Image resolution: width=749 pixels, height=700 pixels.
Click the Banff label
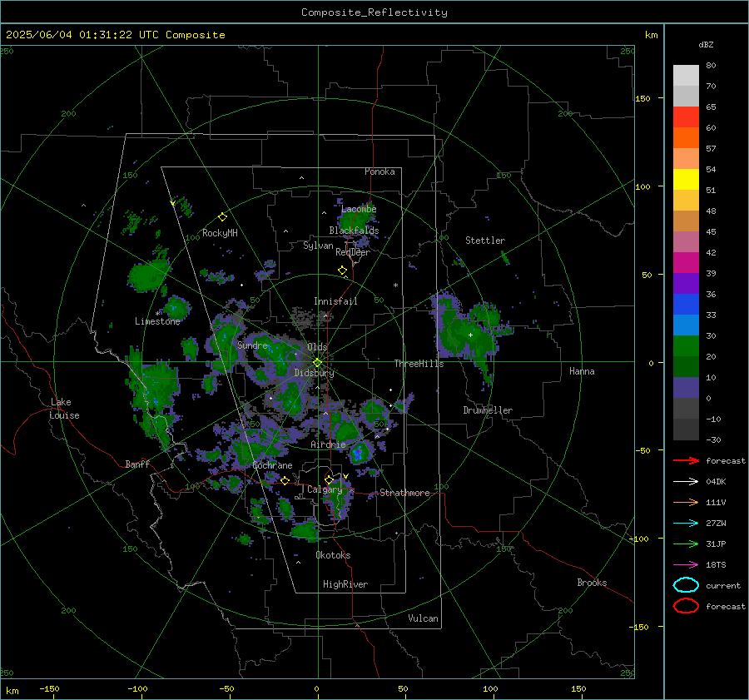[x=137, y=464]
